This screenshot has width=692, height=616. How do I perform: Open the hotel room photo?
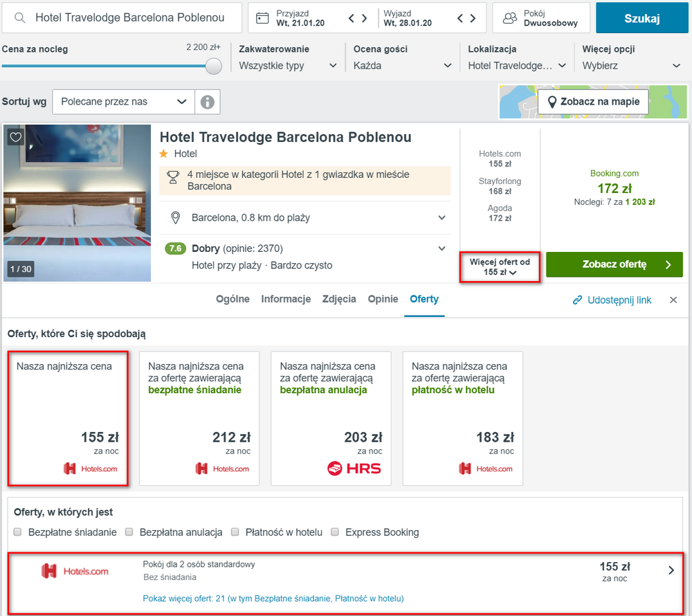click(78, 203)
